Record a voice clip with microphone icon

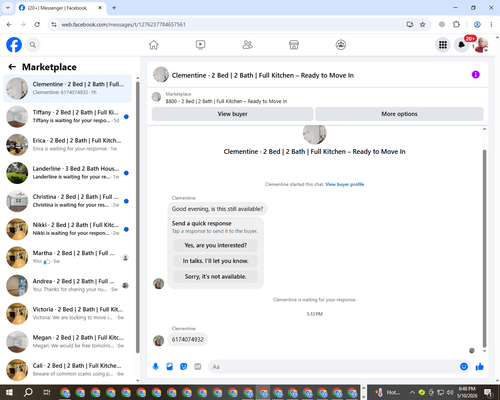(156, 367)
